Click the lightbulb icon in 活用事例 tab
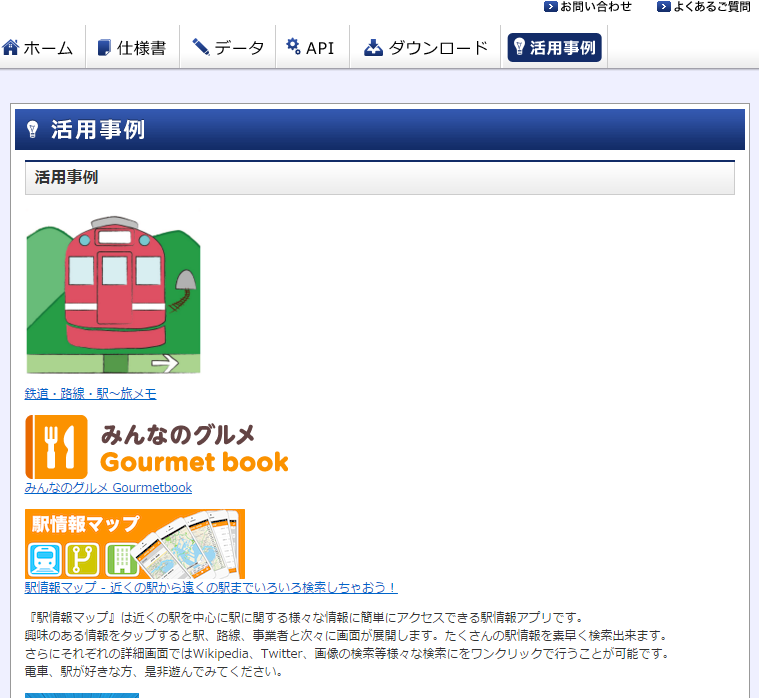The image size is (759, 698). (x=519, y=47)
